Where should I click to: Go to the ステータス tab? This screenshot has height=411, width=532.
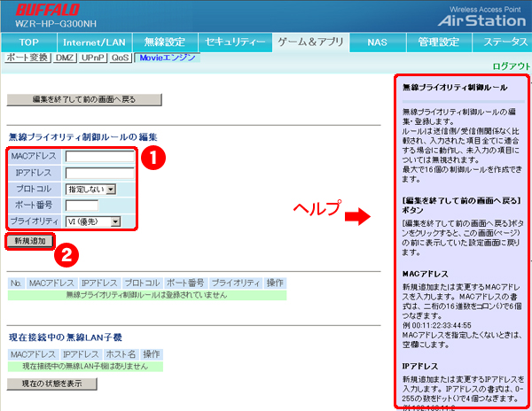(504, 43)
